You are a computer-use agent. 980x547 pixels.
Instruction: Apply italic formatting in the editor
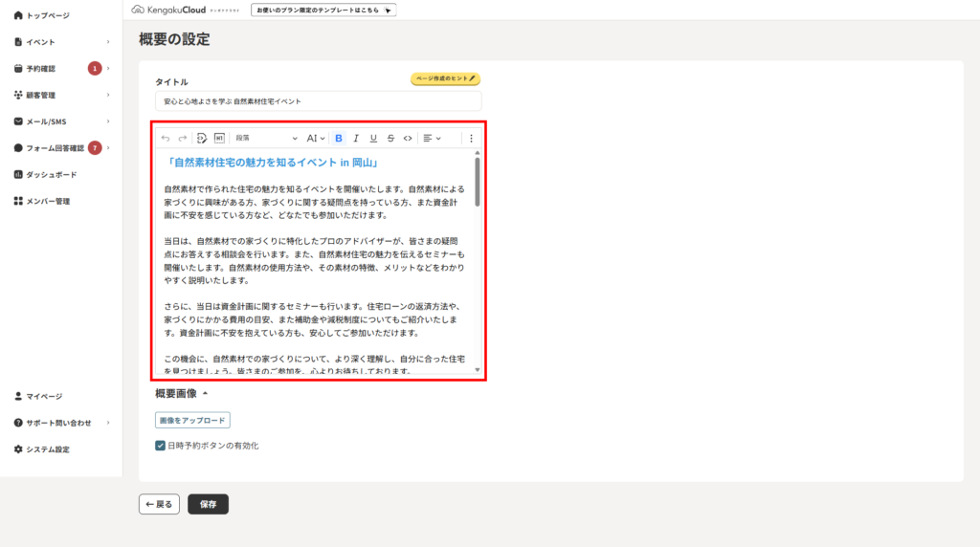click(x=356, y=138)
